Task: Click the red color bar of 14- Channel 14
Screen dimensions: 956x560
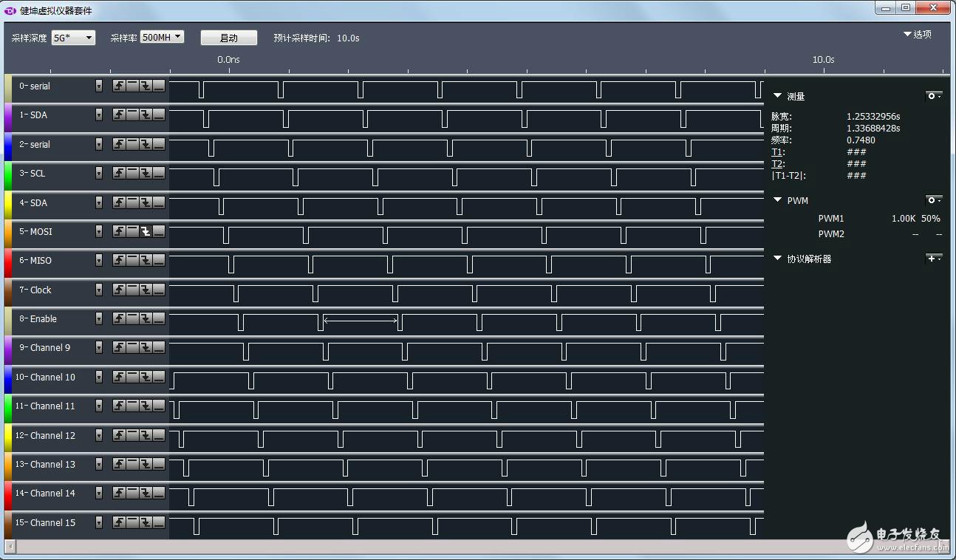Action: (x=7, y=494)
